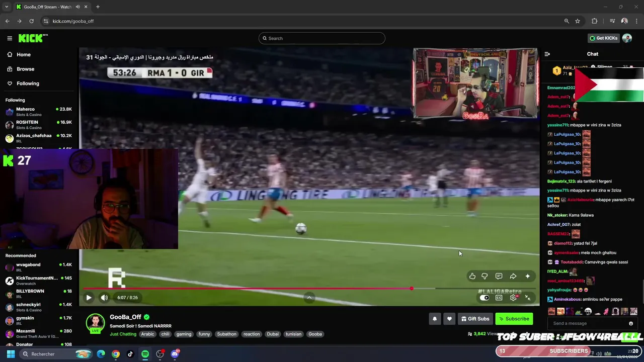The height and width of the screenshot is (362, 644).
Task: Open the Windows Start menu
Action: coord(11,354)
